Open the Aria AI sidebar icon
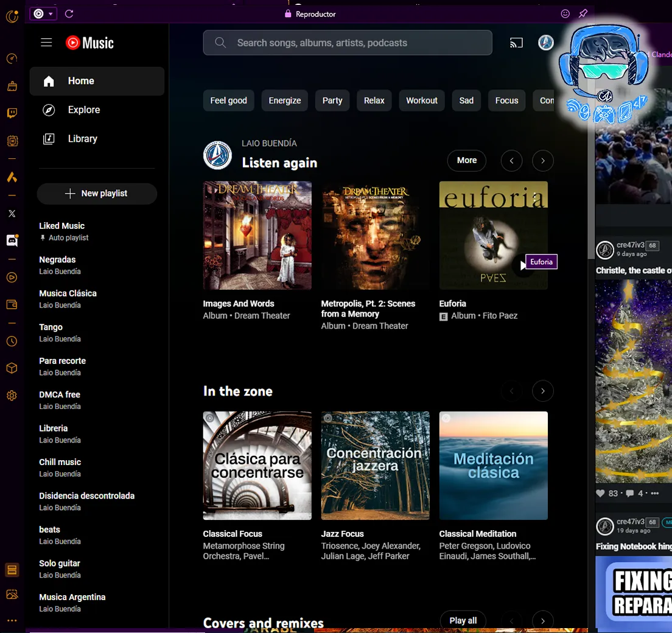 pos(12,177)
